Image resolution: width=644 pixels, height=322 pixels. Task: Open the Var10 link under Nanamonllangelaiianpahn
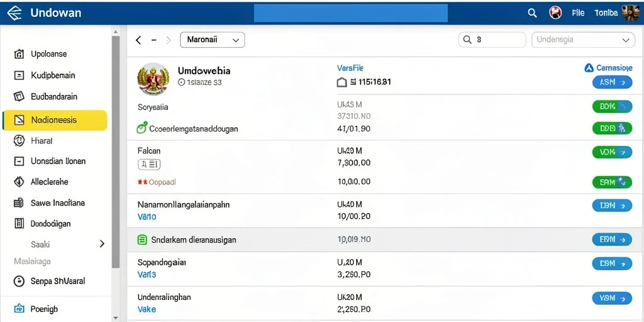[x=147, y=216]
